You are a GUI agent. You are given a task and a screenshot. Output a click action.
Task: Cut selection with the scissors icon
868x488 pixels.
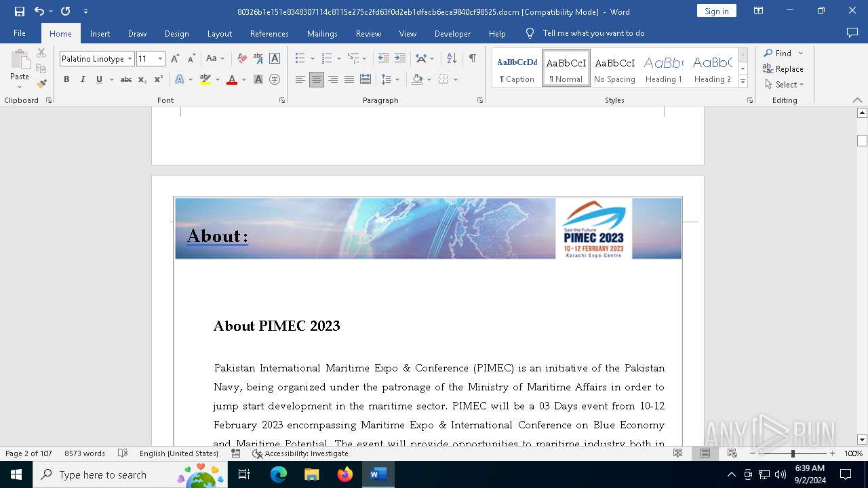coord(41,53)
